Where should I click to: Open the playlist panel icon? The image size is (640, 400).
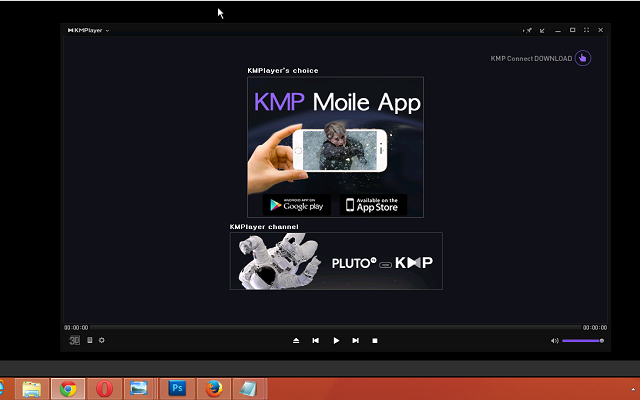tap(89, 341)
